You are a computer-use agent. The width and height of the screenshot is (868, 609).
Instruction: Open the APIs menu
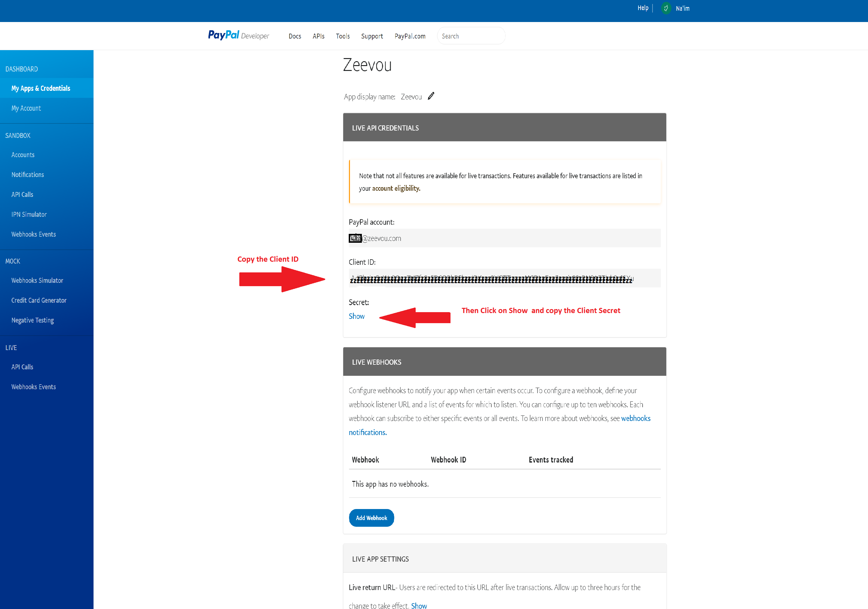pyautogui.click(x=318, y=36)
